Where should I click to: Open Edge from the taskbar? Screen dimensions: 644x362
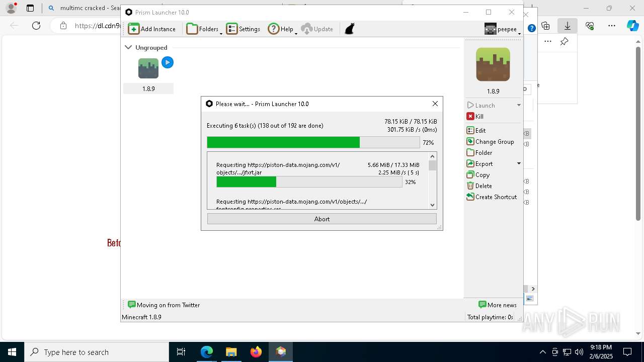click(x=207, y=352)
